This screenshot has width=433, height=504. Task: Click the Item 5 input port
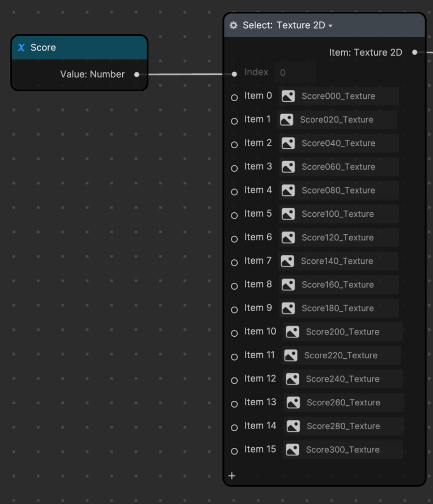point(234,215)
